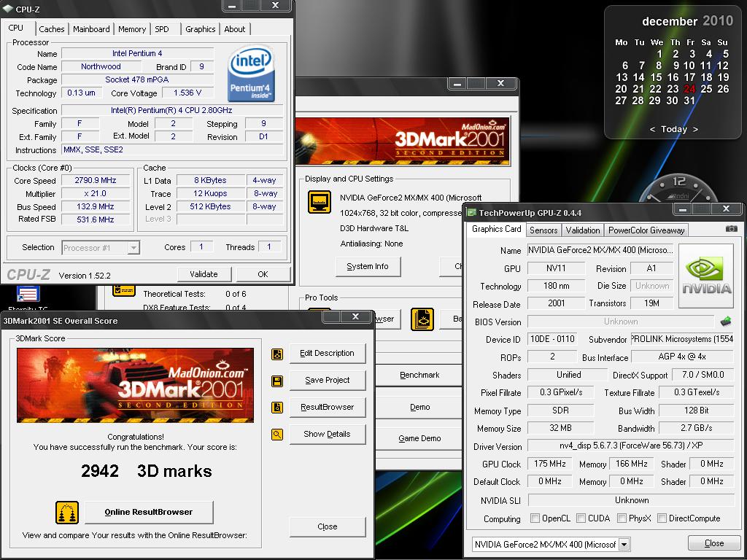The image size is (747, 560).
Task: Switch to the Caches tab in CPU-Z
Action: pyautogui.click(x=52, y=29)
